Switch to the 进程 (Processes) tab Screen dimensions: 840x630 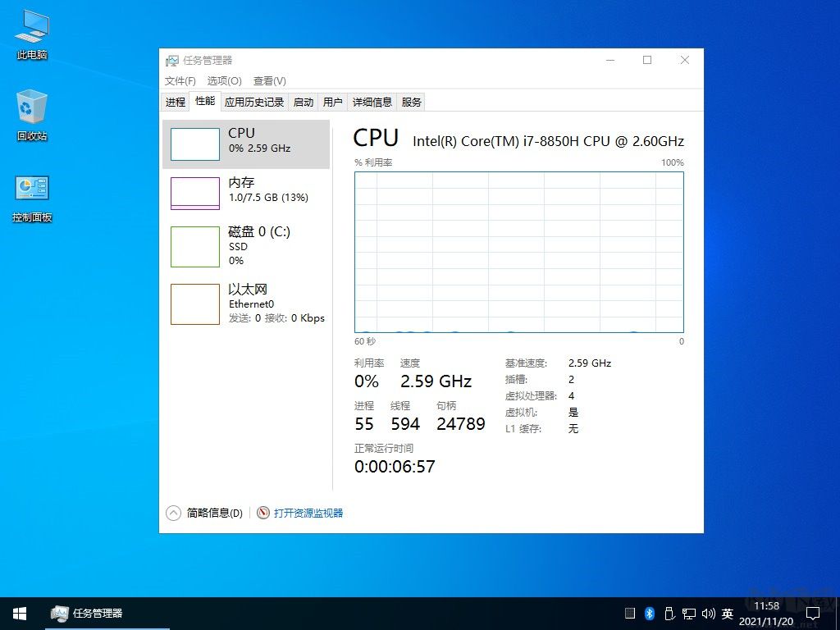[x=175, y=102]
